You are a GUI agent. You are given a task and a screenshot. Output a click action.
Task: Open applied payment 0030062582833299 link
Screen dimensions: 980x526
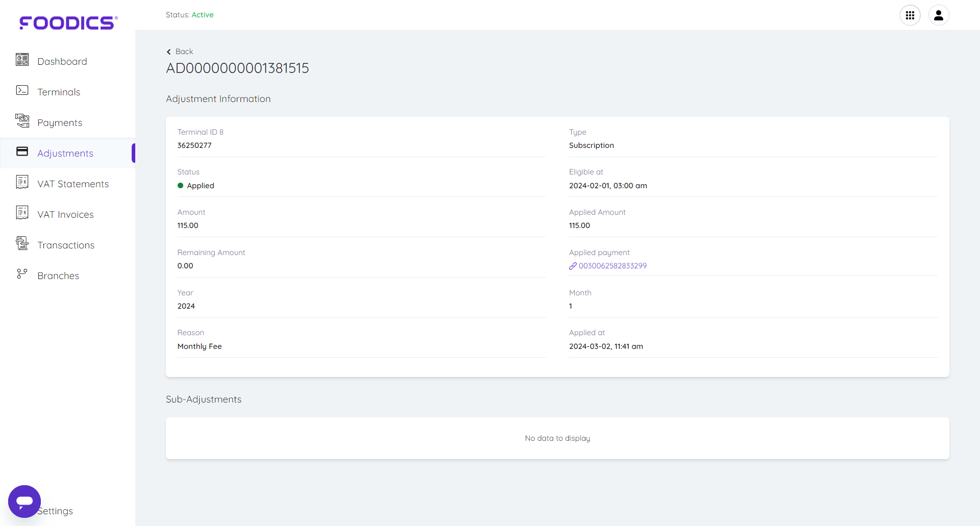[x=612, y=266]
